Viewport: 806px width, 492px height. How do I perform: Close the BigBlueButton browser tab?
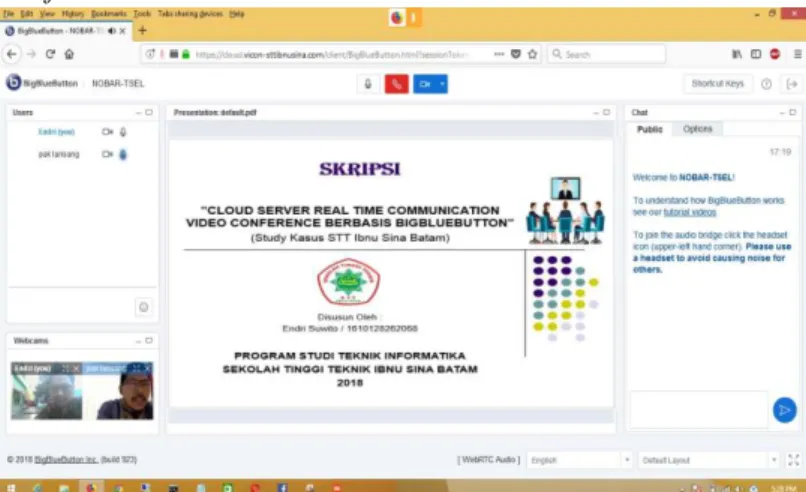click(122, 31)
